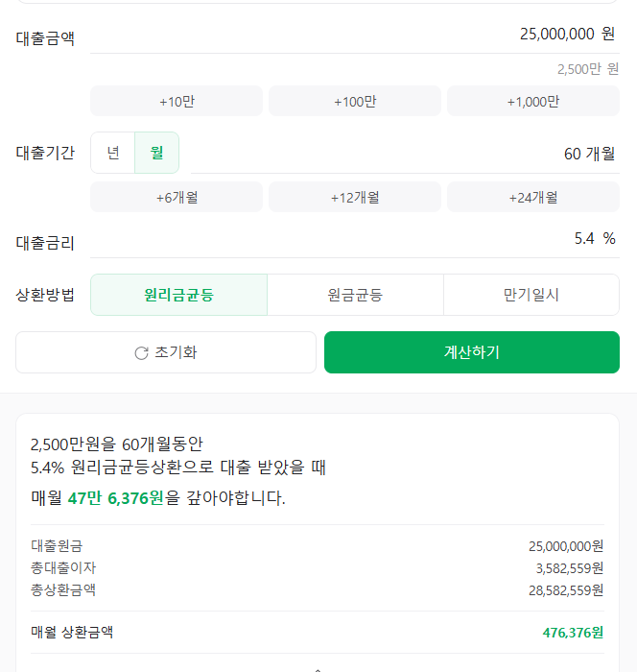Add 10만 won via the +10만 button
Viewport: 637px width, 672px height.
coord(177,101)
